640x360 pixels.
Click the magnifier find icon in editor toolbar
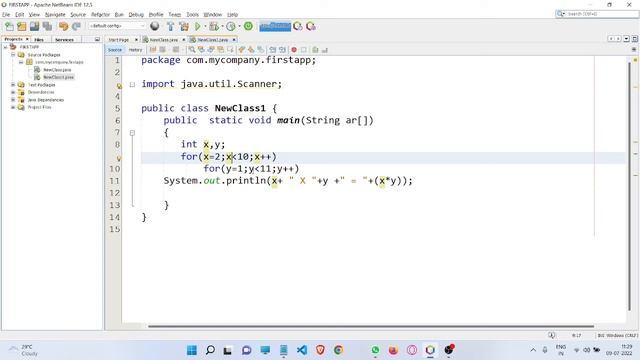tap(191, 50)
